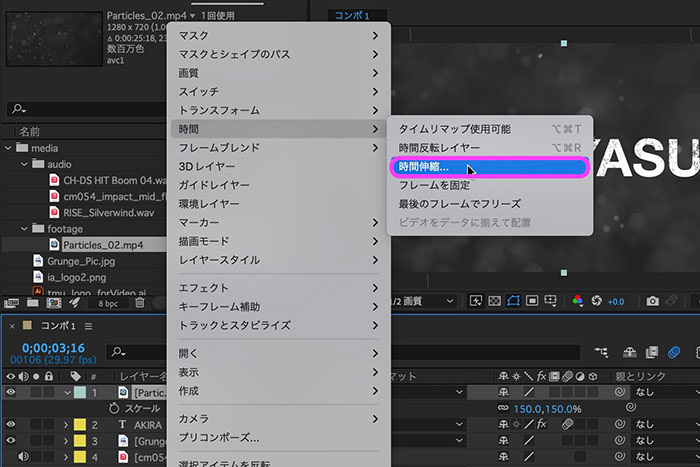Choose 時間伸縮... from the submenu

[x=490, y=167]
